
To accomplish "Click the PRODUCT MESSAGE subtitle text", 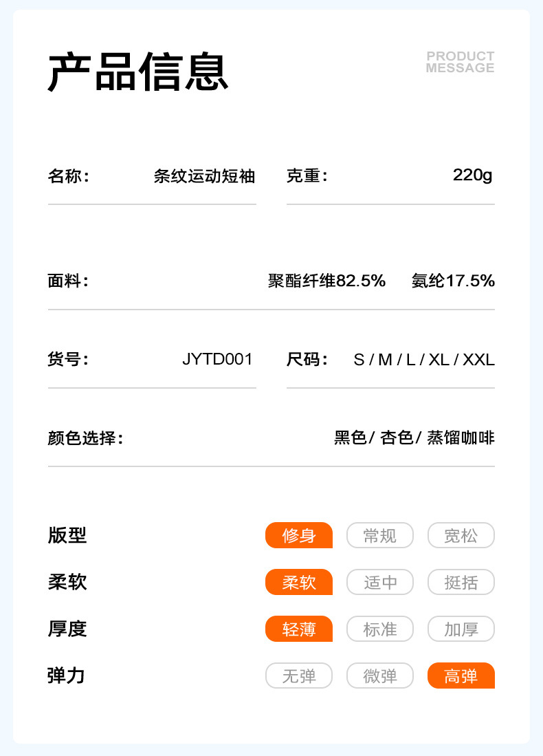I will [460, 62].
